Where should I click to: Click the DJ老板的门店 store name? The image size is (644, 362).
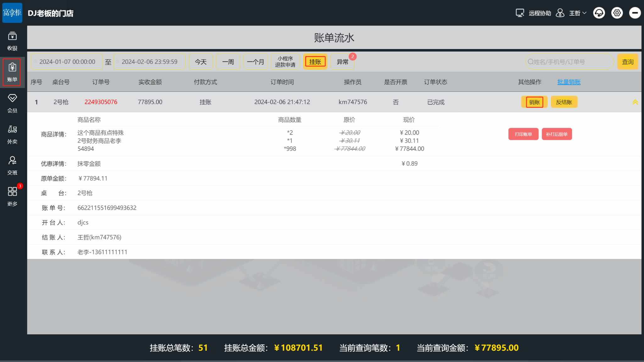(x=50, y=13)
